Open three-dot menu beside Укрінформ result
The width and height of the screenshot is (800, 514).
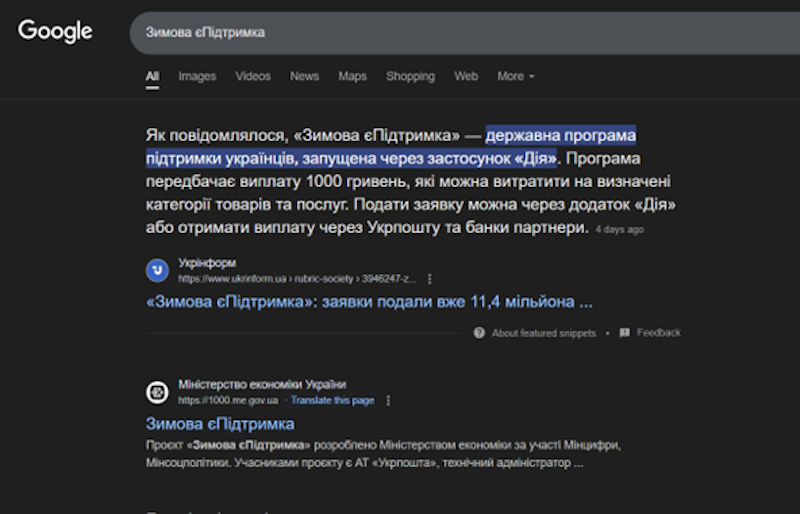(430, 279)
